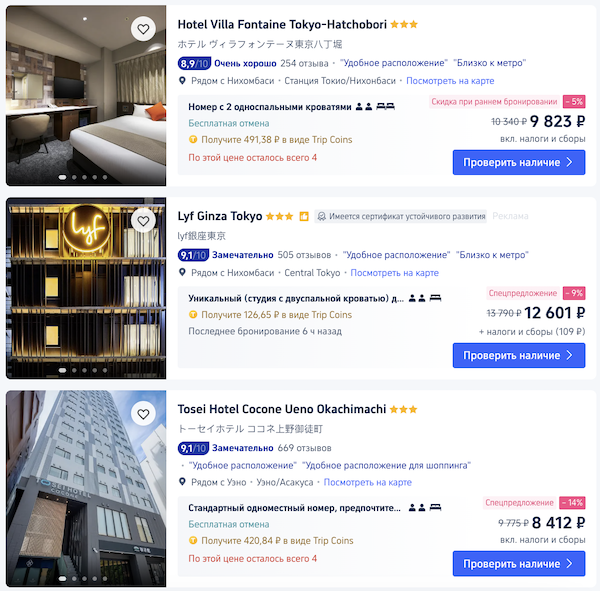Image resolution: width=600 pixels, height=591 pixels.
Task: Favorite Hotel Villa Fontaine with heart icon
Action: [x=143, y=29]
